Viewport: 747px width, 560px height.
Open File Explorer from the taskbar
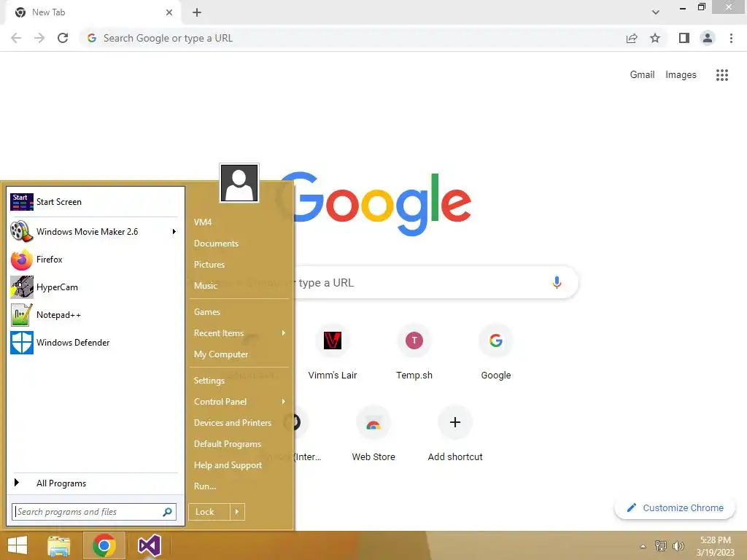(x=59, y=545)
